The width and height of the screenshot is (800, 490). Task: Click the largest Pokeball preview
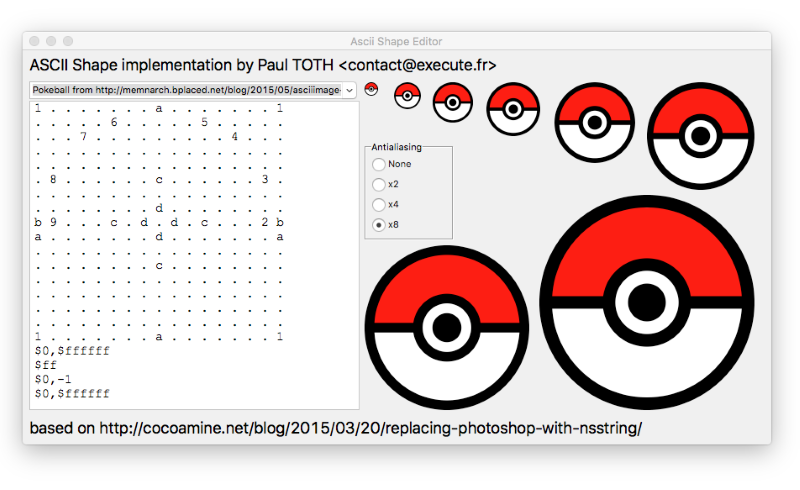tap(647, 302)
